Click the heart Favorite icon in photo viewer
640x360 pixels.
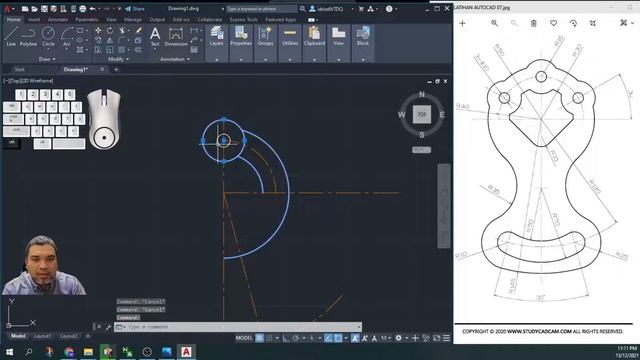click(553, 23)
